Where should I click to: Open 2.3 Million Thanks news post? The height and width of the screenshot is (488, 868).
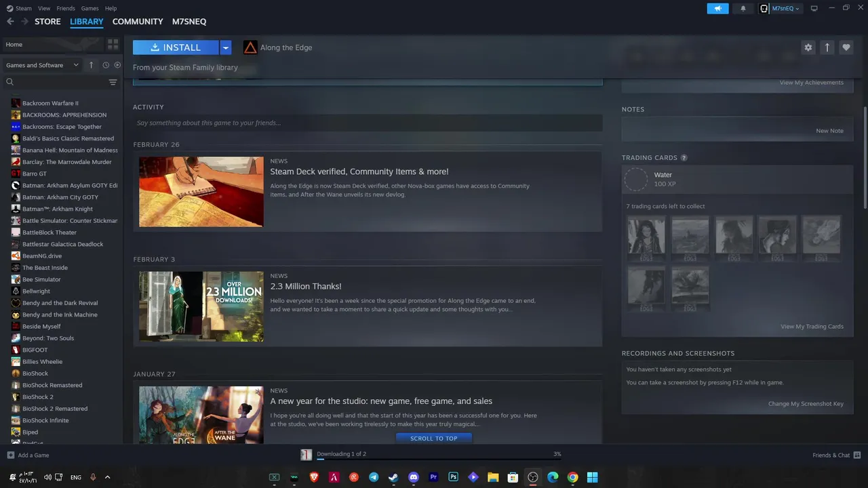(368, 306)
